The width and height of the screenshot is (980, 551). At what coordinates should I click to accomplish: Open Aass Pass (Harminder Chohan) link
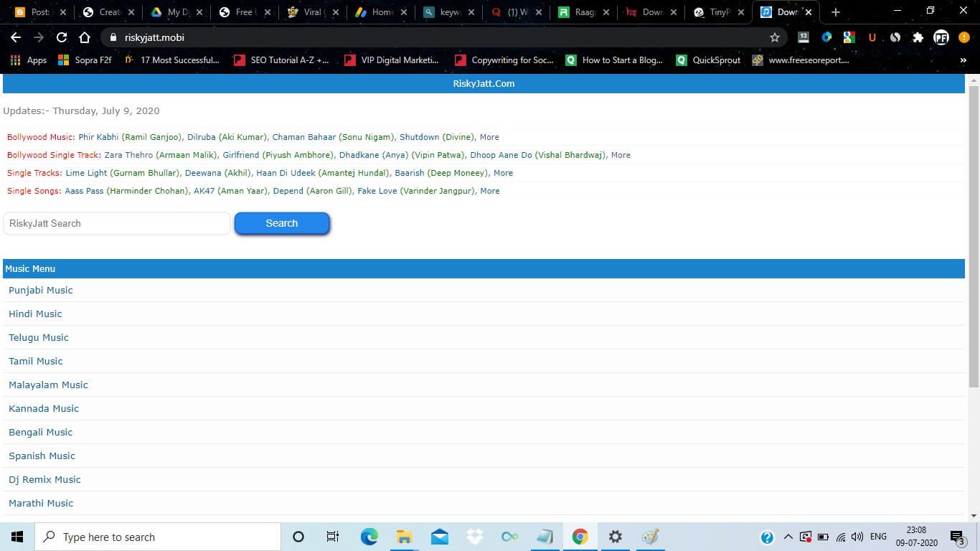127,191
